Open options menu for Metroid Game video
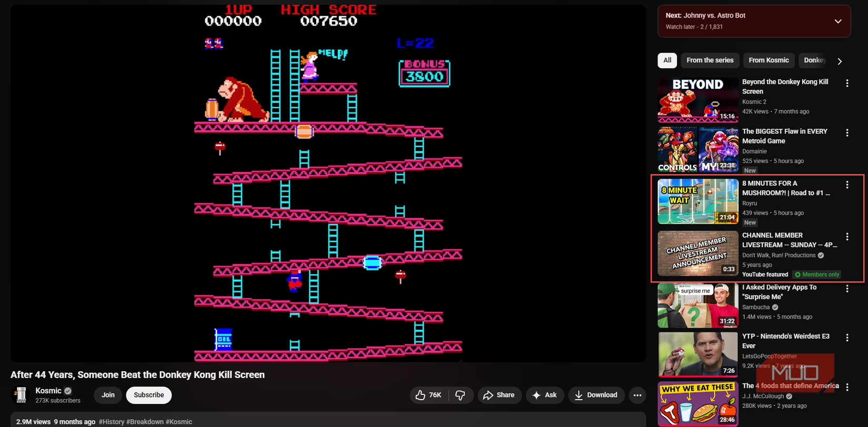The height and width of the screenshot is (427, 868). pos(847,133)
